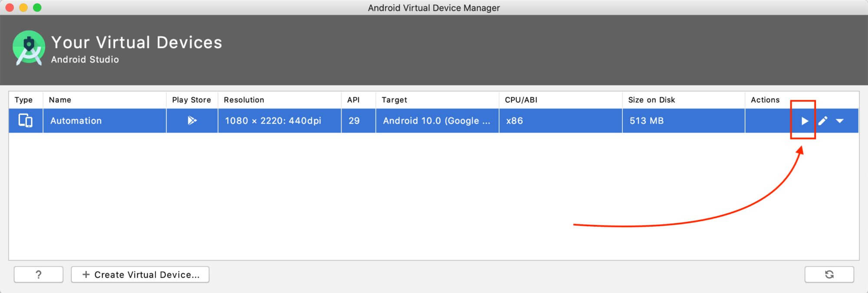Click the device type icon in Automation row
Screen dimensions: 868x293
(x=26, y=120)
